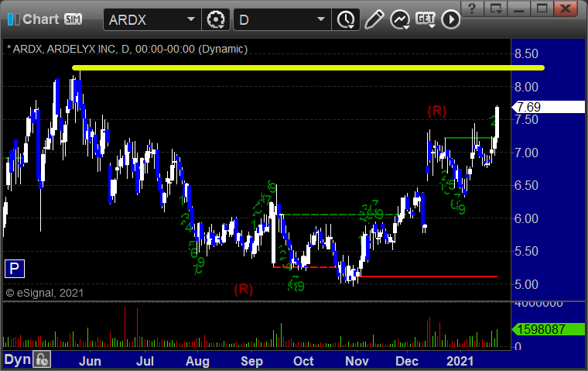
Task: Click the 6.00 price axis label
Action: 527,218
